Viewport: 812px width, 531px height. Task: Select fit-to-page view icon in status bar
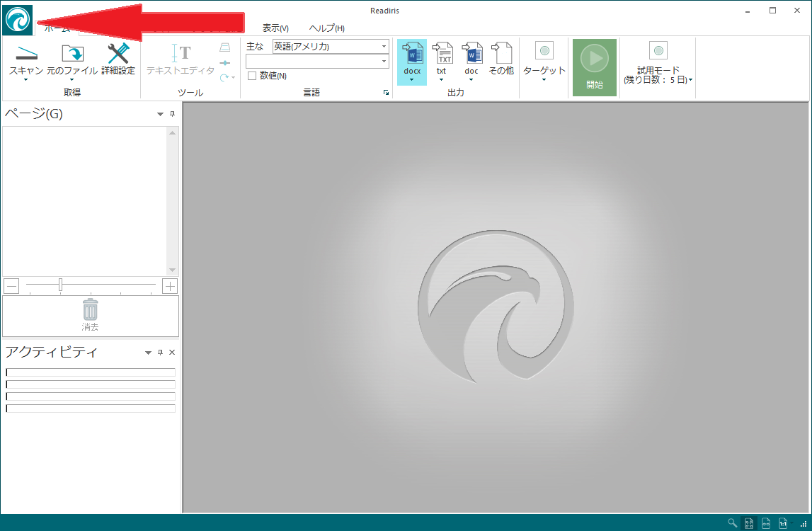(749, 523)
